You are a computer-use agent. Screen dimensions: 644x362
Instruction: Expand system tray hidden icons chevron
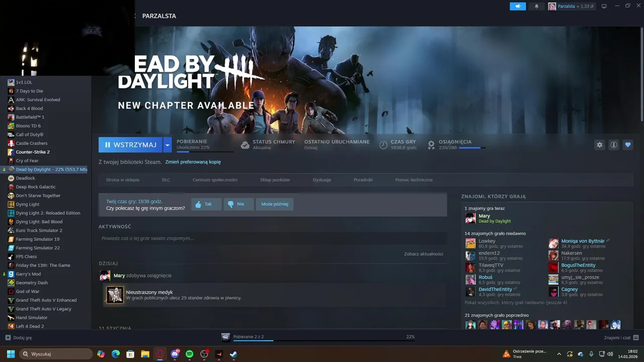pos(558,354)
